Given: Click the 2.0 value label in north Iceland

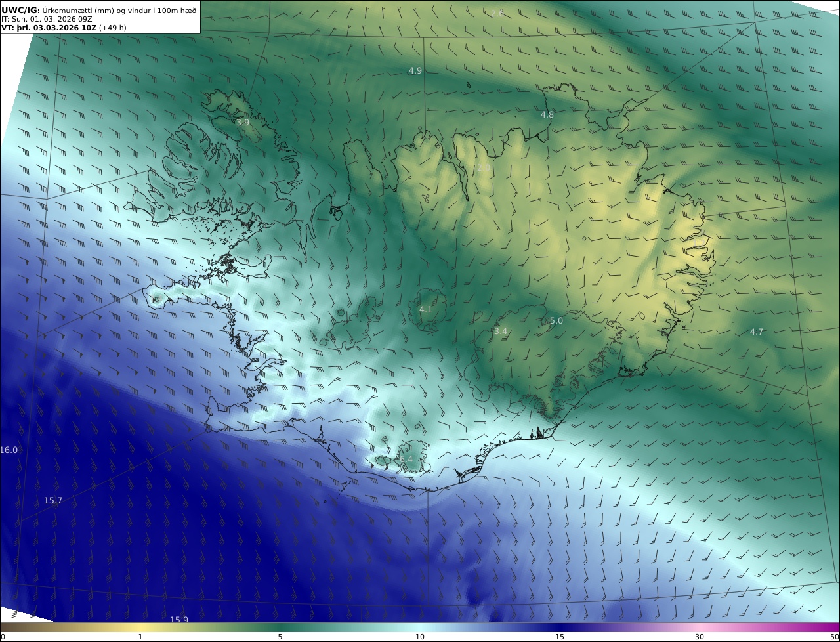Looking at the screenshot, I should pos(484,168).
